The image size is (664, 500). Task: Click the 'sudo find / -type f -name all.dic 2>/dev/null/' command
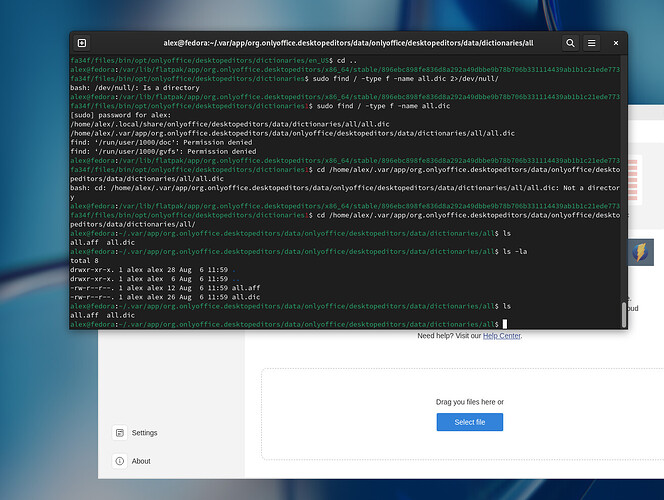406,79
